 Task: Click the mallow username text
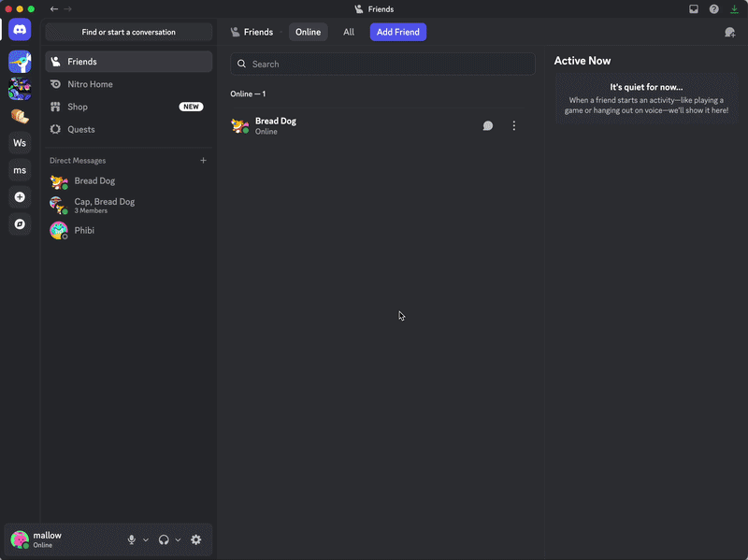click(48, 535)
